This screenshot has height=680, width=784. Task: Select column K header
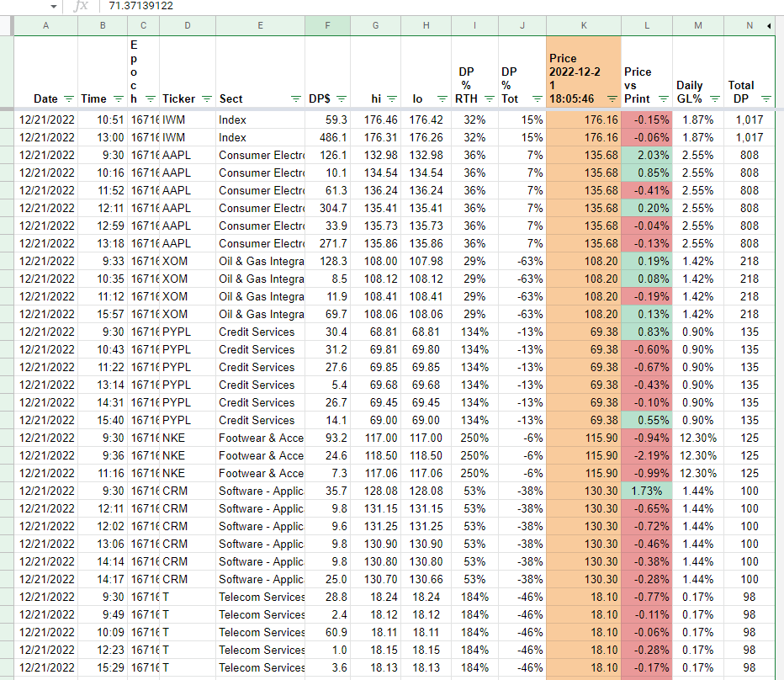tap(584, 25)
